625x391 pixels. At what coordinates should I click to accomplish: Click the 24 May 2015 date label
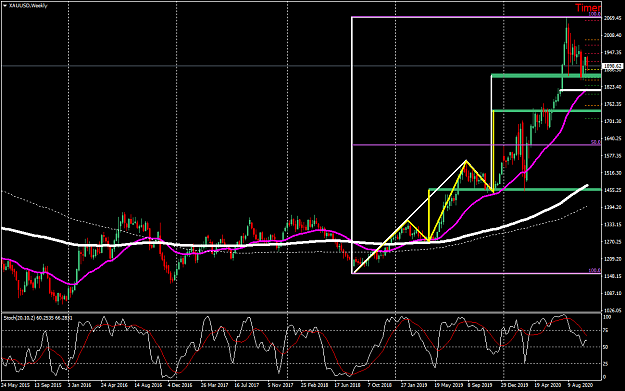pyautogui.click(x=16, y=385)
